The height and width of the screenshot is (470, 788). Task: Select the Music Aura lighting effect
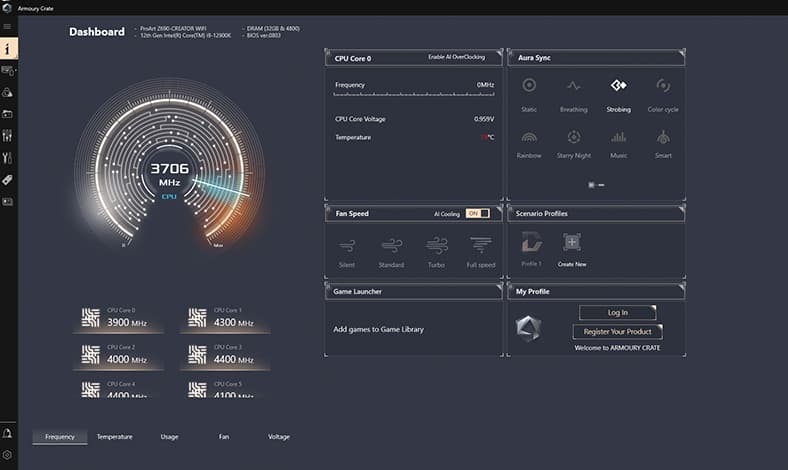pyautogui.click(x=618, y=145)
